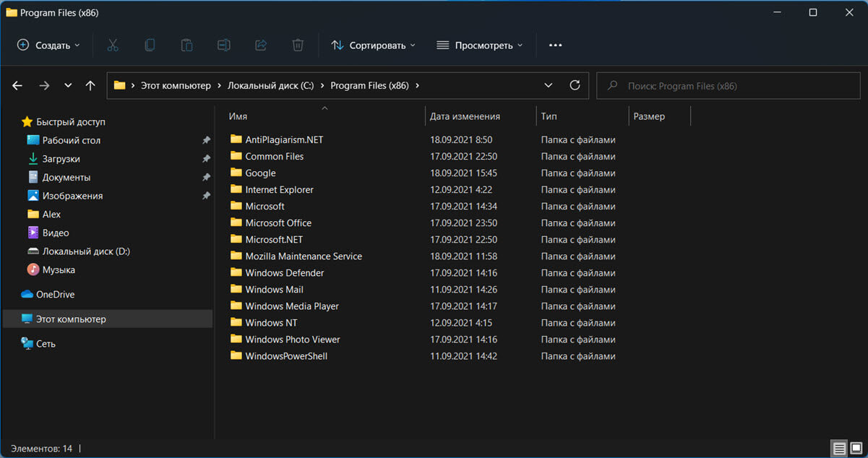Viewport: 868px width, 458px height.
Task: Click the Загрузки download arrow icon
Action: coord(33,159)
